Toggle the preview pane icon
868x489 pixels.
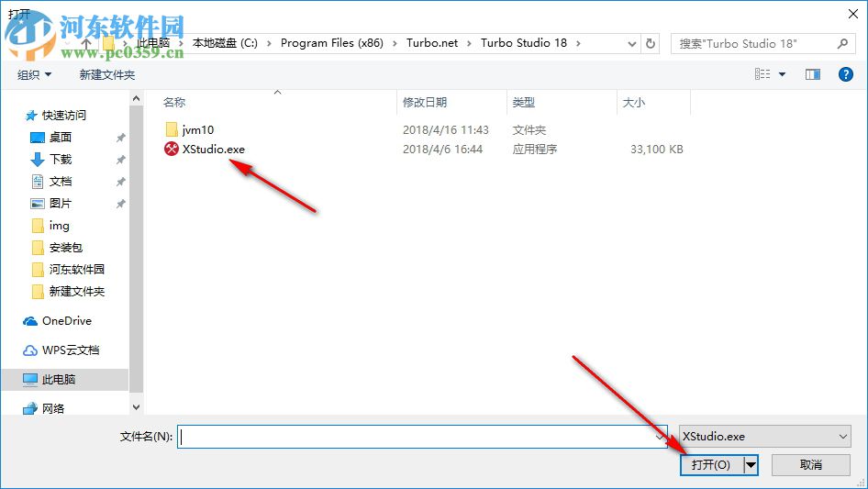(x=813, y=74)
